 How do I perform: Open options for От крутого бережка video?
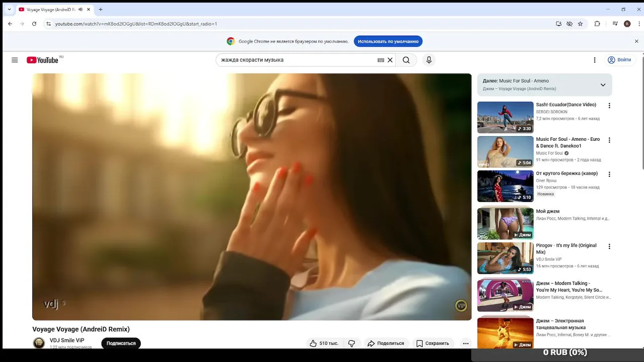click(609, 174)
